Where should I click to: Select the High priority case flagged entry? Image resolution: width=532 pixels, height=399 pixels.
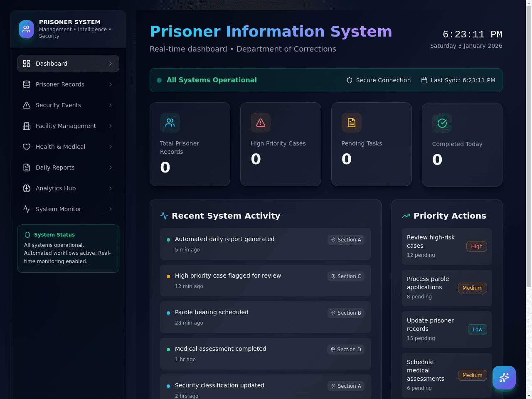click(266, 281)
